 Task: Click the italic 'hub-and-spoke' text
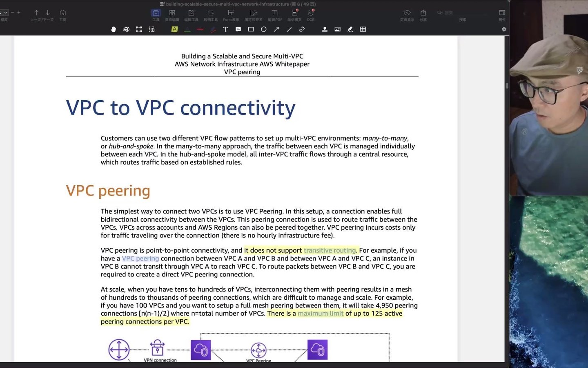point(131,146)
